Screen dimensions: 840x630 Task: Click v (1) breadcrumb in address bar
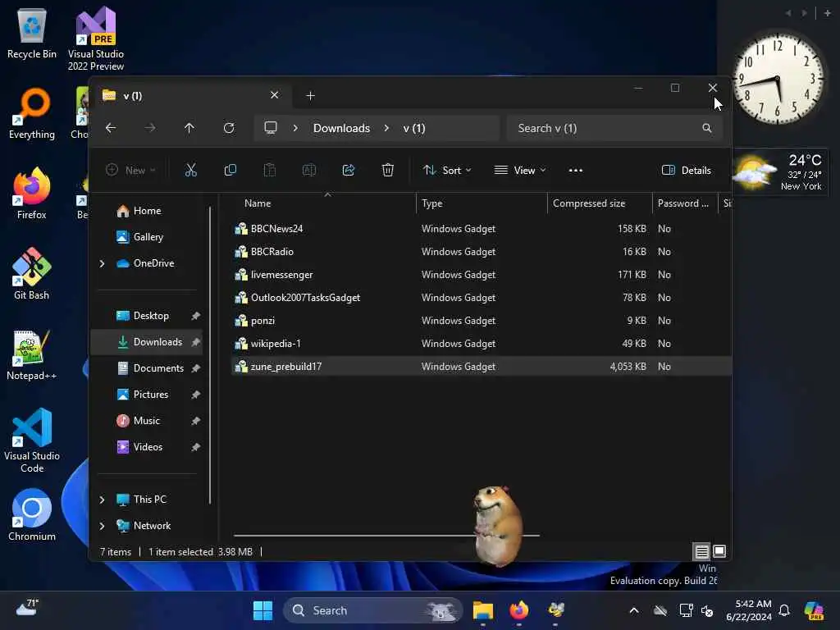(x=414, y=128)
